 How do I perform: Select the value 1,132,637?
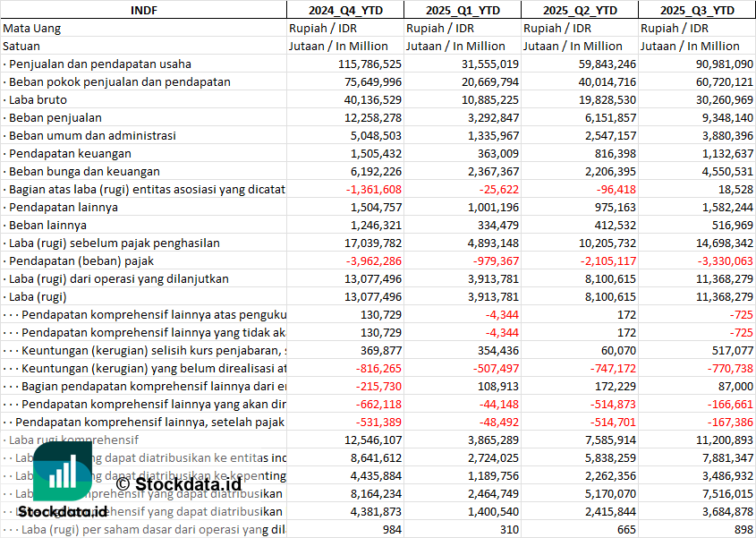click(728, 153)
